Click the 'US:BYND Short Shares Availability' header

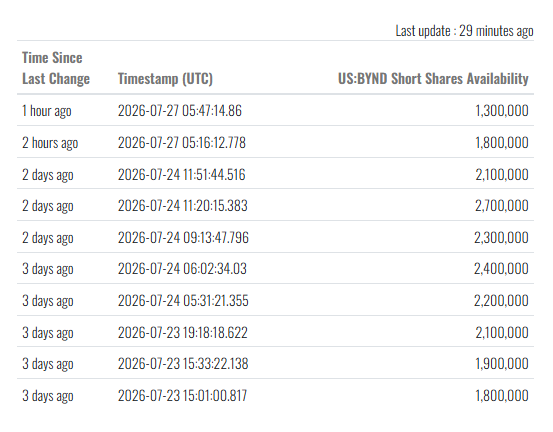click(x=433, y=79)
